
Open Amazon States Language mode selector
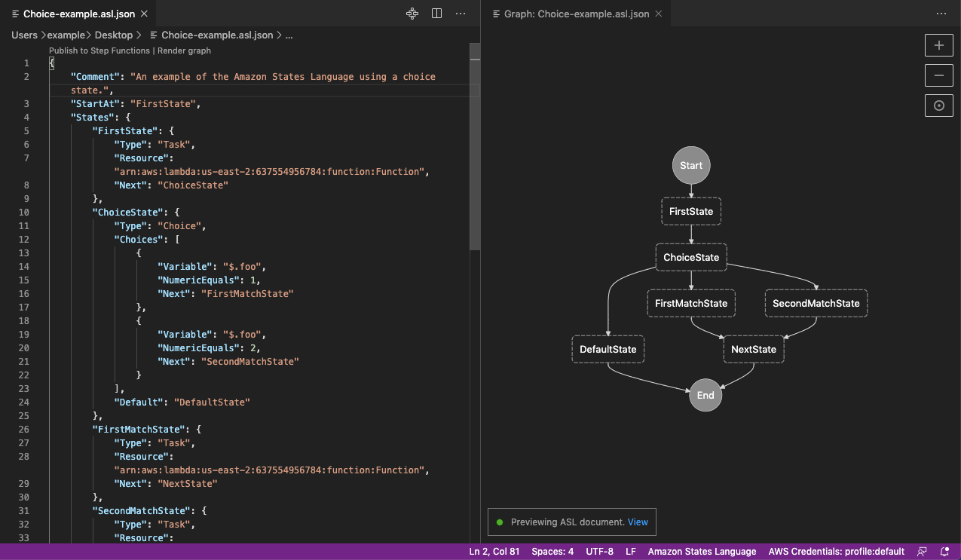pyautogui.click(x=702, y=552)
